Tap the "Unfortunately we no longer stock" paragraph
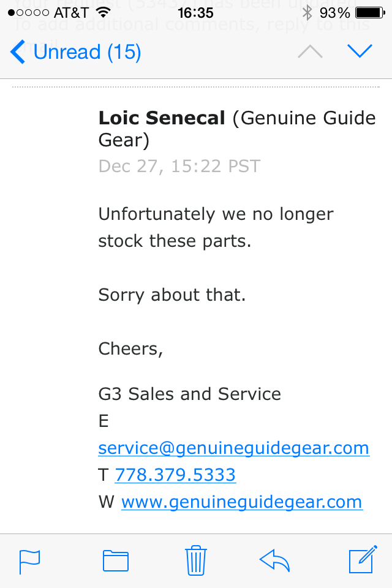This screenshot has width=392, height=588. click(216, 227)
